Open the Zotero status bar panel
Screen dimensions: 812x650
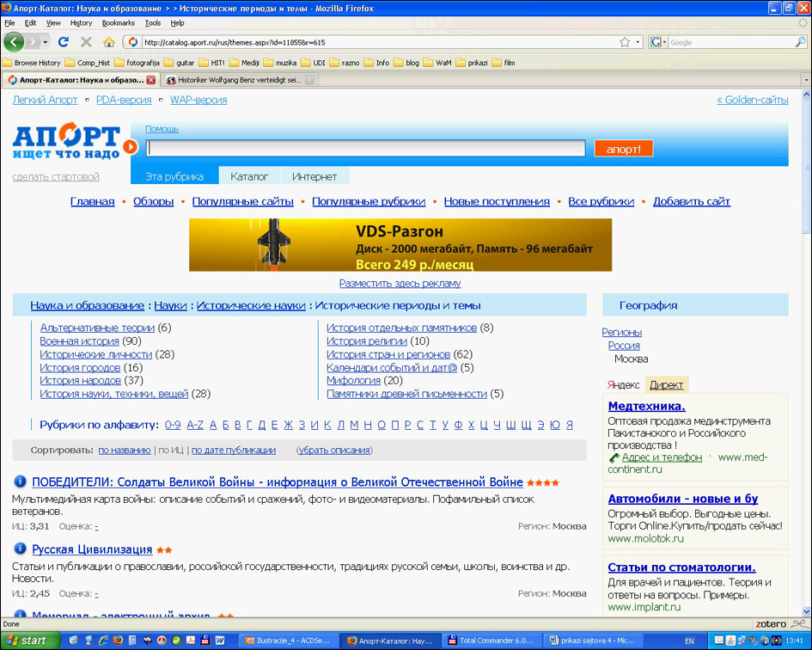click(772, 624)
